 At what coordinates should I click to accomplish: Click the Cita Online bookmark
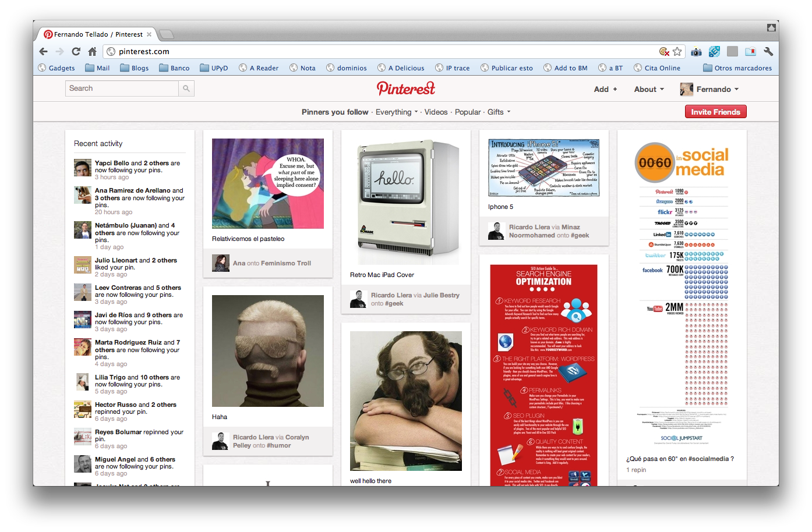click(657, 68)
